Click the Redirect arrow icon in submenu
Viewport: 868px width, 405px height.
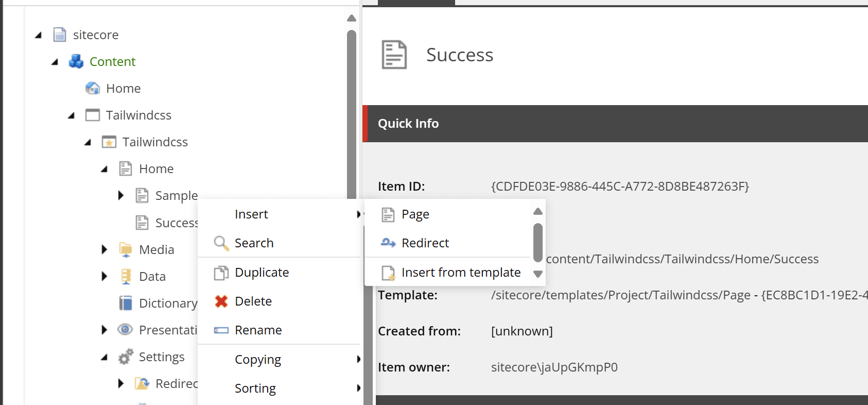388,243
